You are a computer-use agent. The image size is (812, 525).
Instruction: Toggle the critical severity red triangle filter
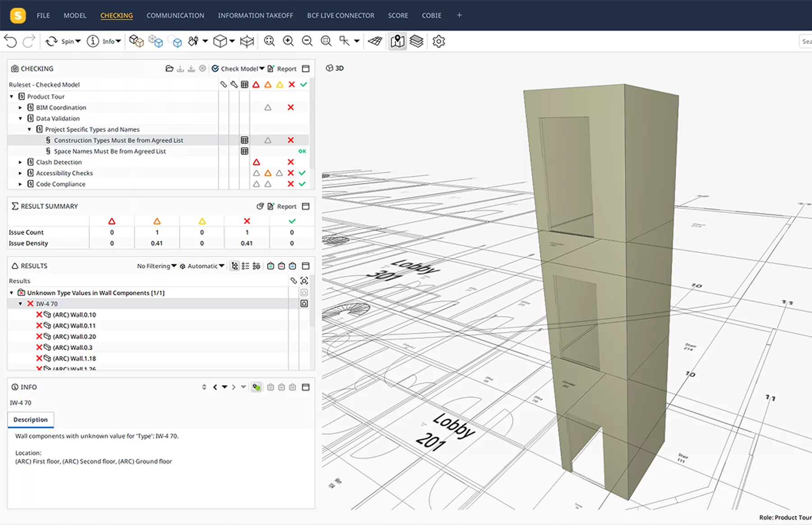256,84
